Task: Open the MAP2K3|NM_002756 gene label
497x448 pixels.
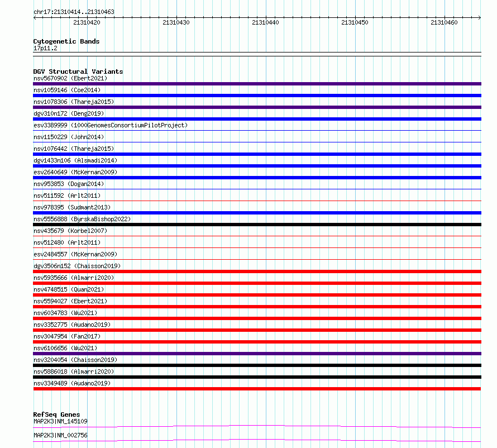Action: coord(60,435)
